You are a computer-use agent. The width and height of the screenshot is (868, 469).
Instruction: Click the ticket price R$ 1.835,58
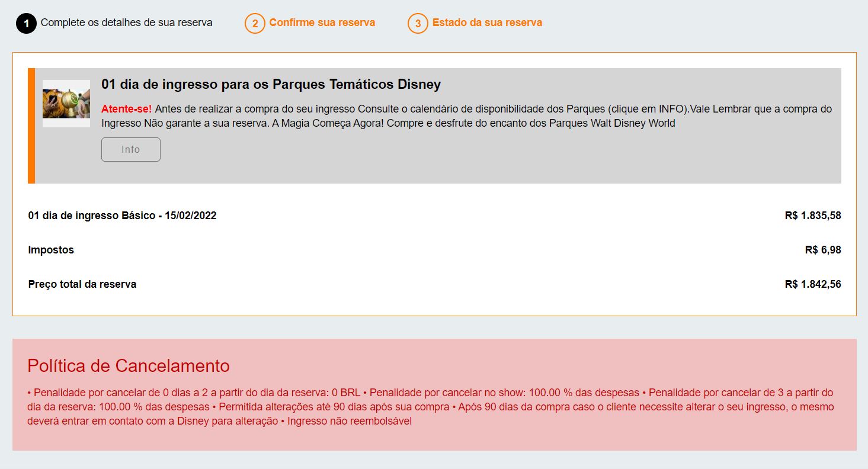click(x=812, y=216)
